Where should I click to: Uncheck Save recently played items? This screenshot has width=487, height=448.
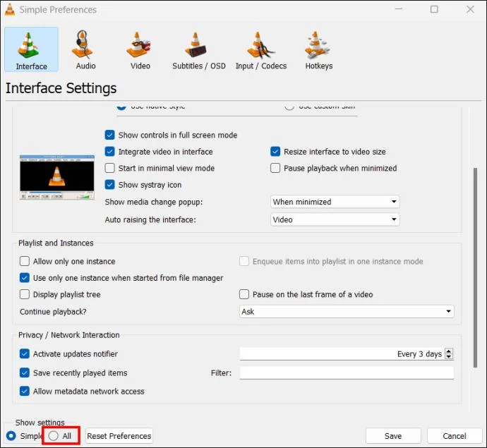click(25, 373)
